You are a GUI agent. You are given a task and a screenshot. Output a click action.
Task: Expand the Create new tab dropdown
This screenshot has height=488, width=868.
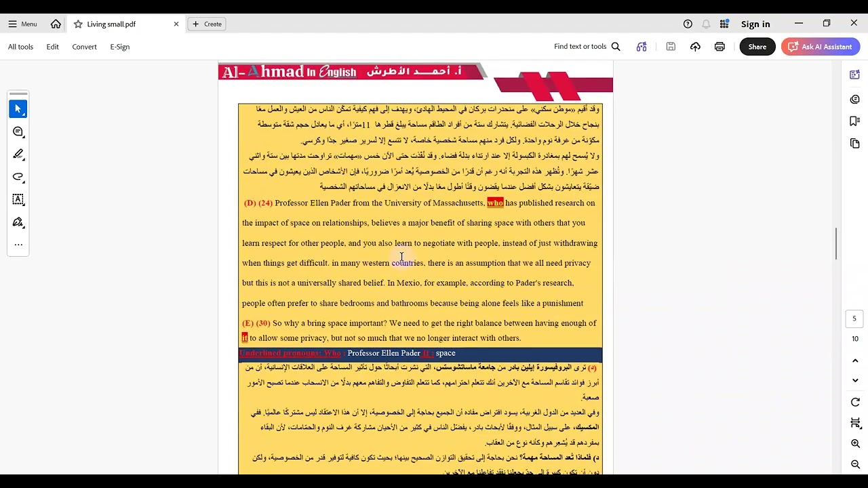[207, 24]
